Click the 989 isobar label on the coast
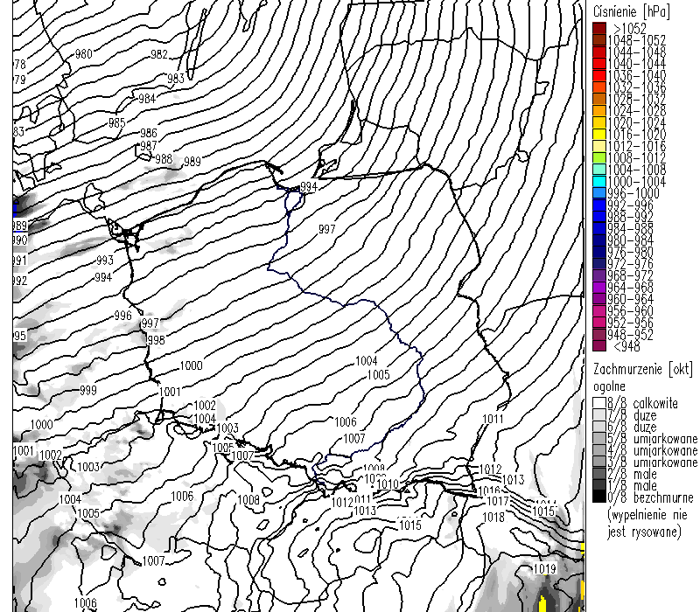Image resolution: width=700 pixels, height=612 pixels. [x=192, y=162]
